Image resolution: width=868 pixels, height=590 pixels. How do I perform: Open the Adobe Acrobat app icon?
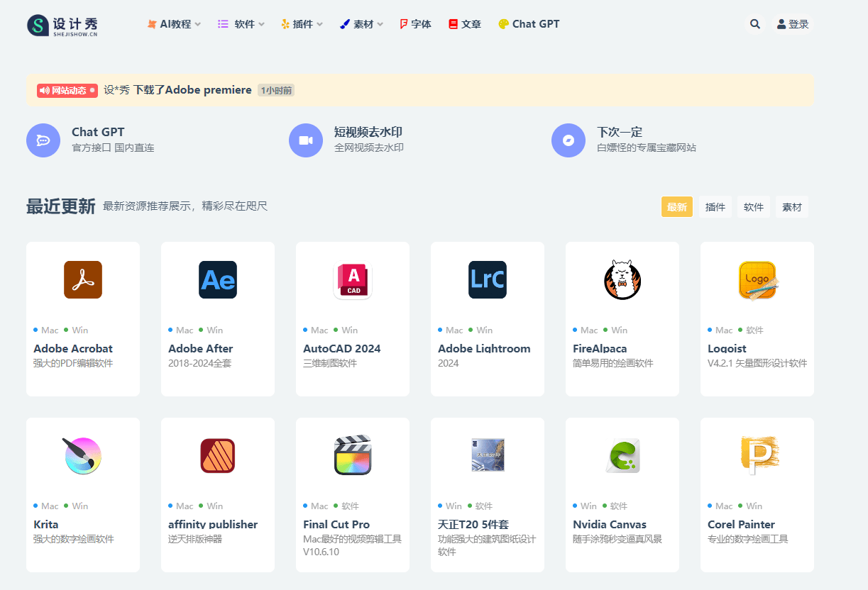[82, 279]
